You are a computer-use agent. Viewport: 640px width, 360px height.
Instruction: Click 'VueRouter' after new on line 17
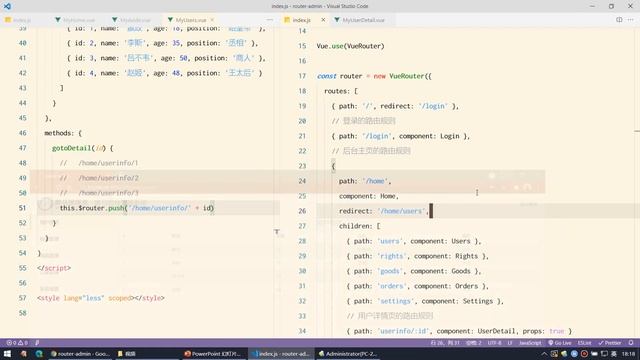(407, 76)
